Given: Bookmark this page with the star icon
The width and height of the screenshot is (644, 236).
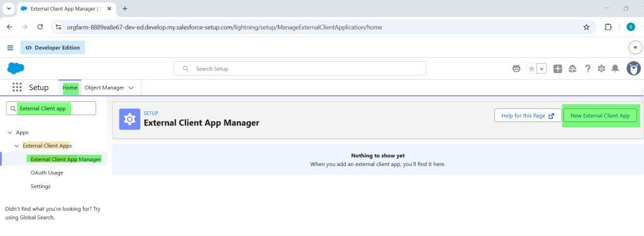Looking at the screenshot, I should [586, 27].
